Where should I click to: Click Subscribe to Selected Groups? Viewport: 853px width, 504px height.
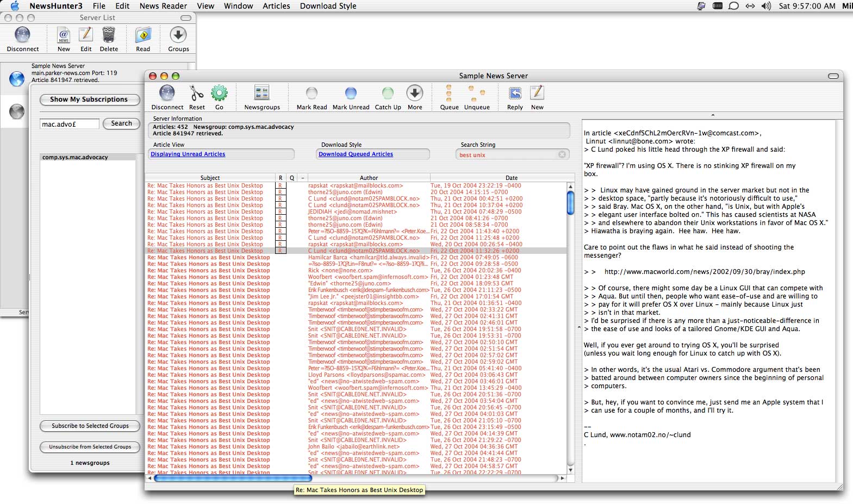(90, 426)
